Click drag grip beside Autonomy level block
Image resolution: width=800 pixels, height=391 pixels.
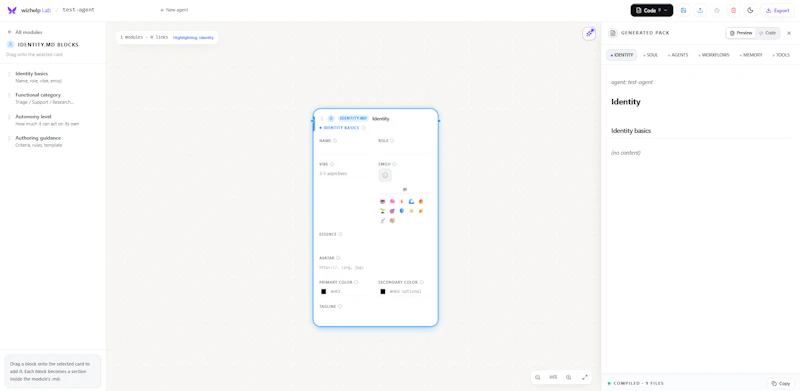9,116
